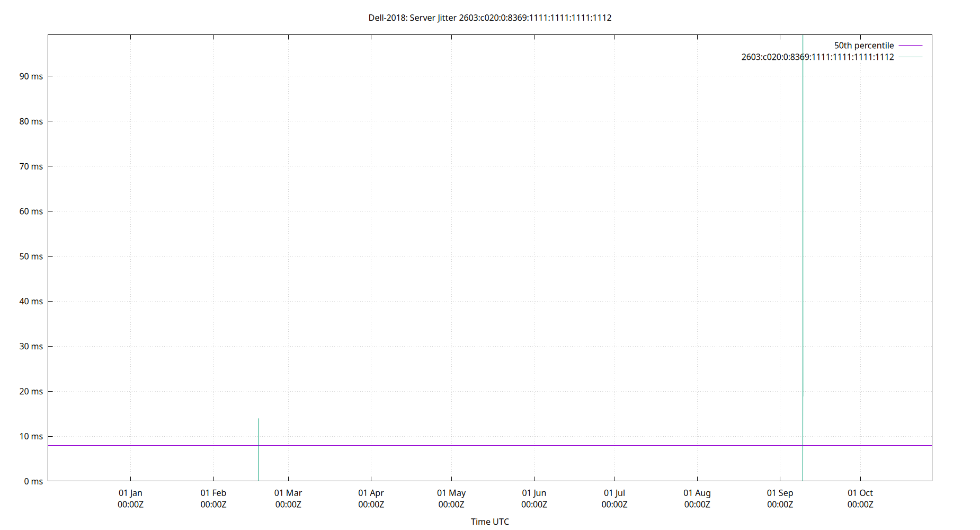Select the 01 Jan axis label
This screenshot has width=980, height=530.
coord(130,493)
